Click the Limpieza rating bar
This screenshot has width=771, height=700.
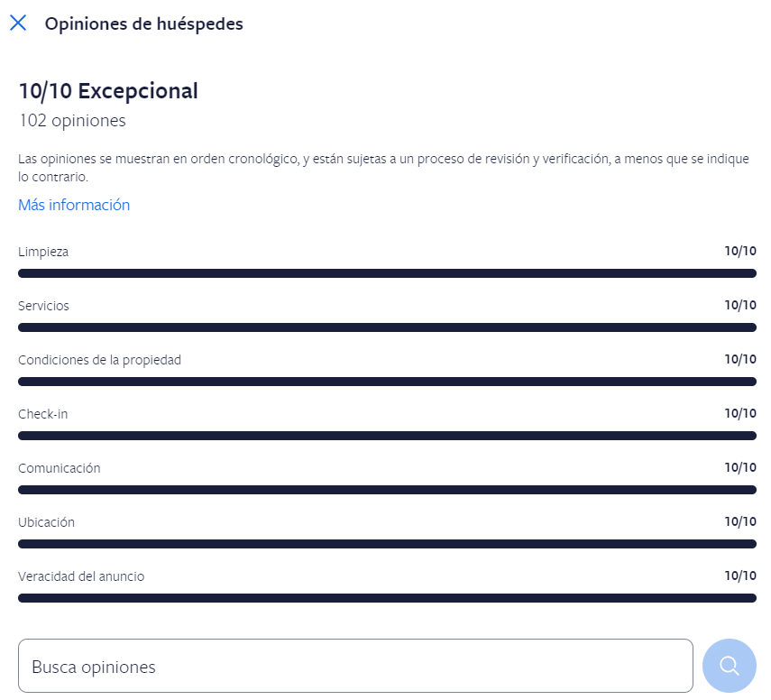tap(387, 273)
